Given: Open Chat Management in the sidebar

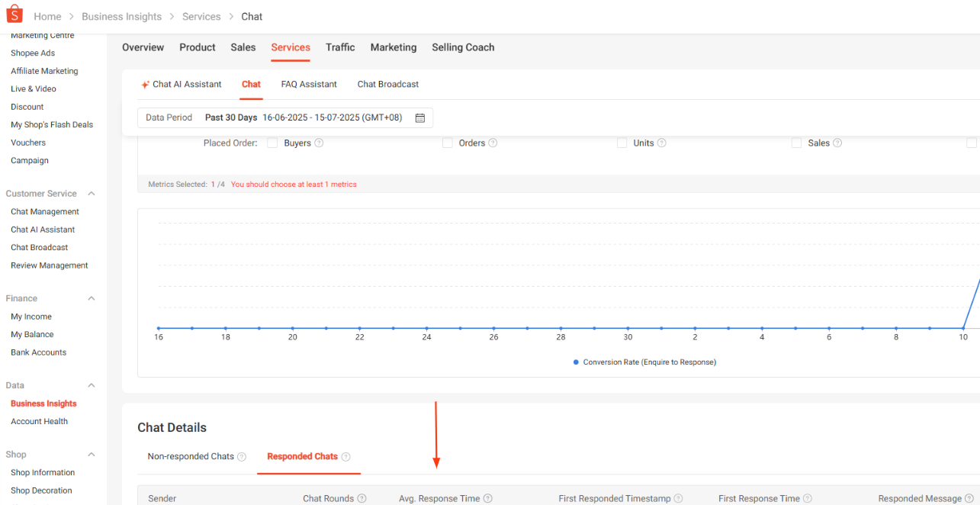Looking at the screenshot, I should click(45, 212).
